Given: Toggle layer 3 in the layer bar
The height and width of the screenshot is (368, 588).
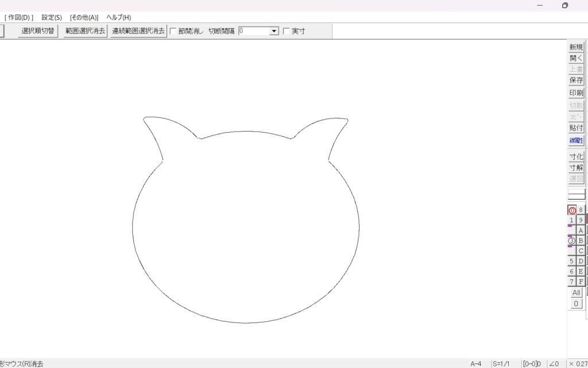Looking at the screenshot, I should pos(572,241).
